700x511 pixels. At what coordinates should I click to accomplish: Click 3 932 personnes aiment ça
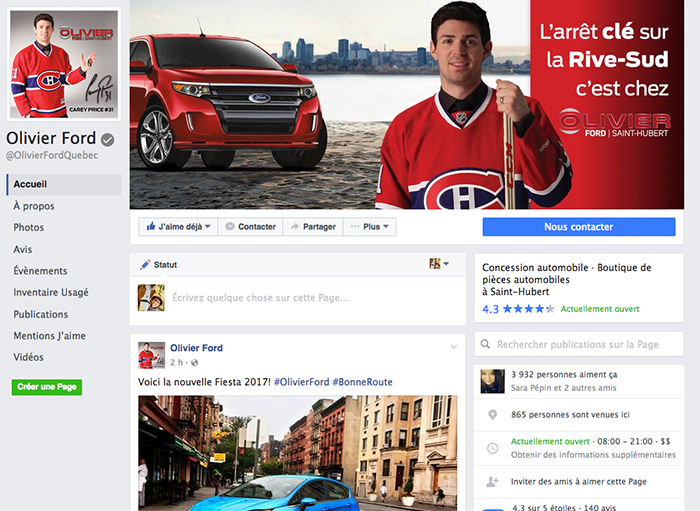(564, 374)
